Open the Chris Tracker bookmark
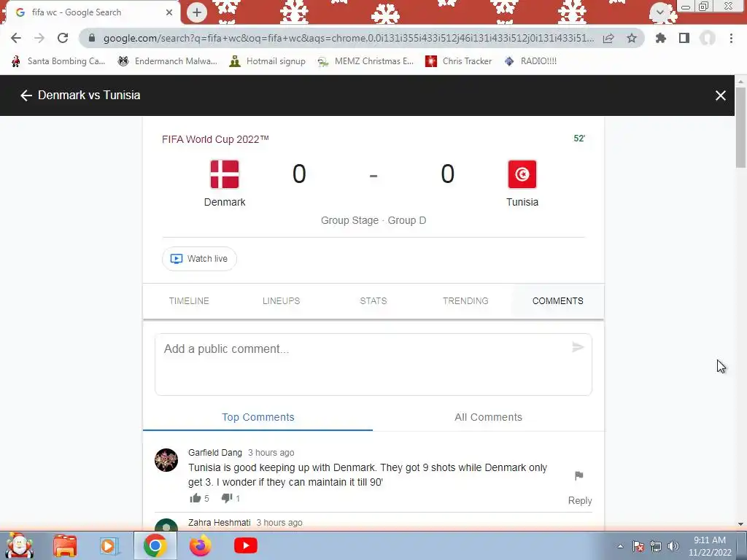 tap(458, 61)
